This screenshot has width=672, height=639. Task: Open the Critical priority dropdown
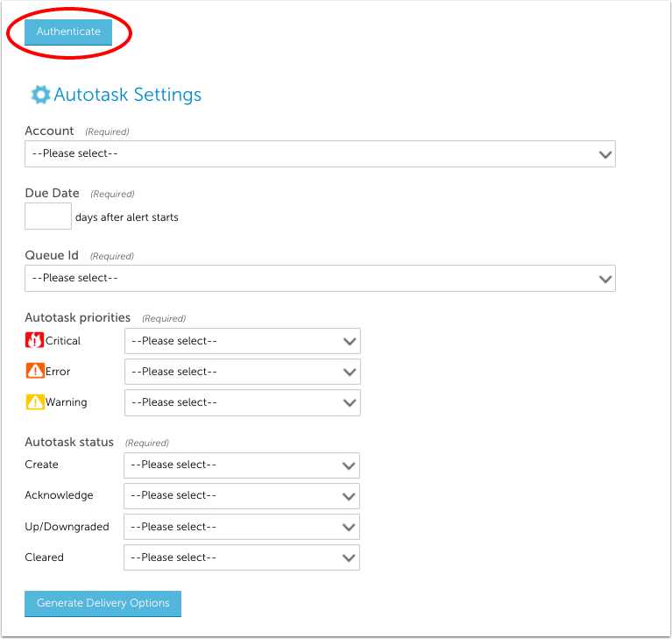243,341
